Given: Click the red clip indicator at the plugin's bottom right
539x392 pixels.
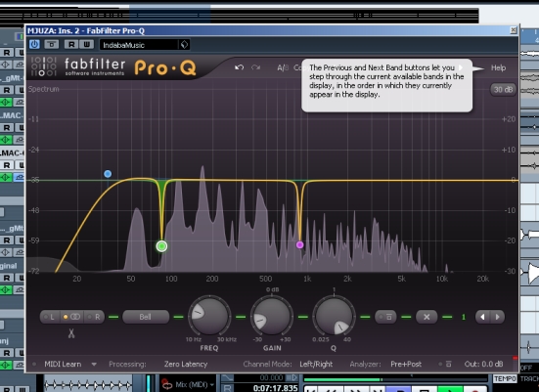Looking at the screenshot, I should pyautogui.click(x=515, y=358).
